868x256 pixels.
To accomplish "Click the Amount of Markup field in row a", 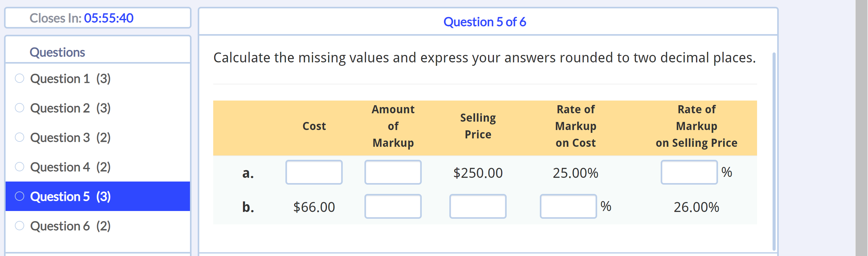I will (x=393, y=172).
